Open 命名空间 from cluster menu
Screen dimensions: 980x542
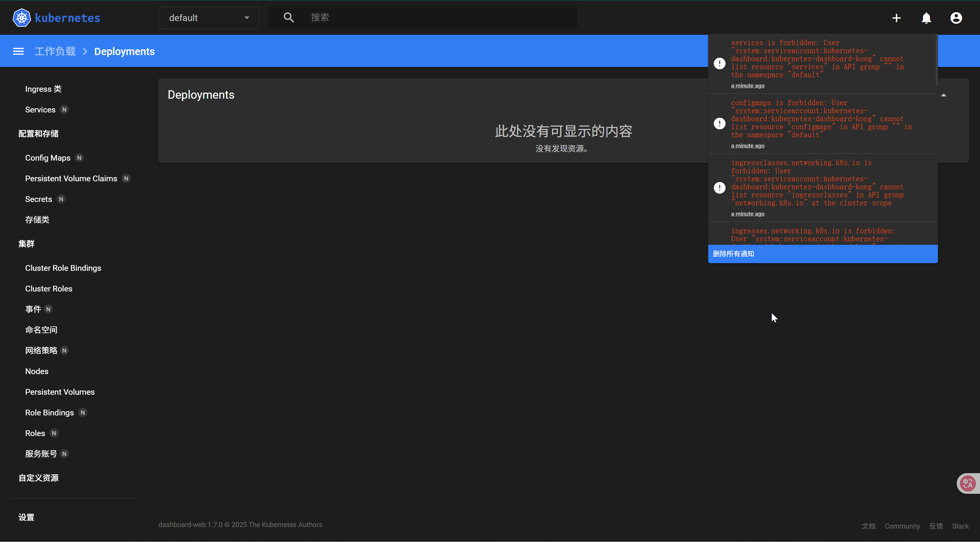click(x=41, y=329)
